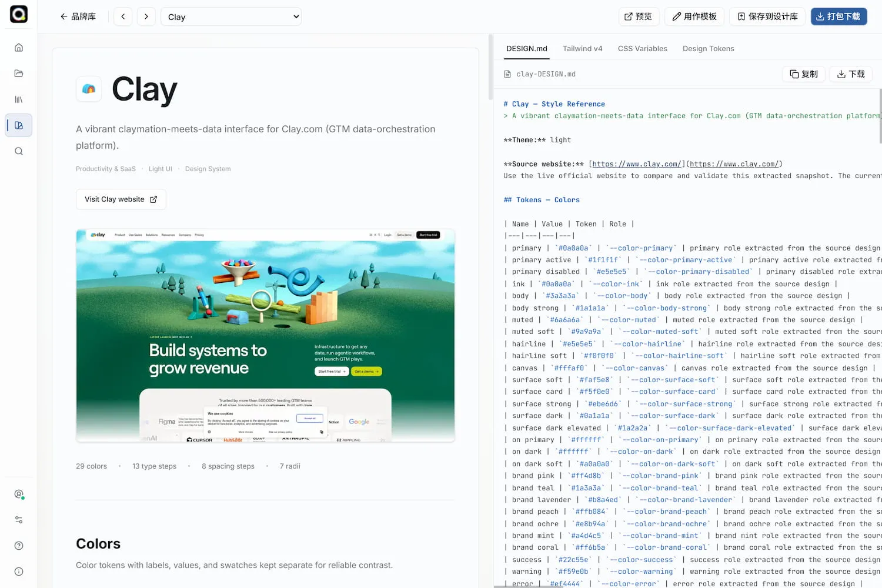Click the Clay brand logo thumbnail icon

point(89,89)
